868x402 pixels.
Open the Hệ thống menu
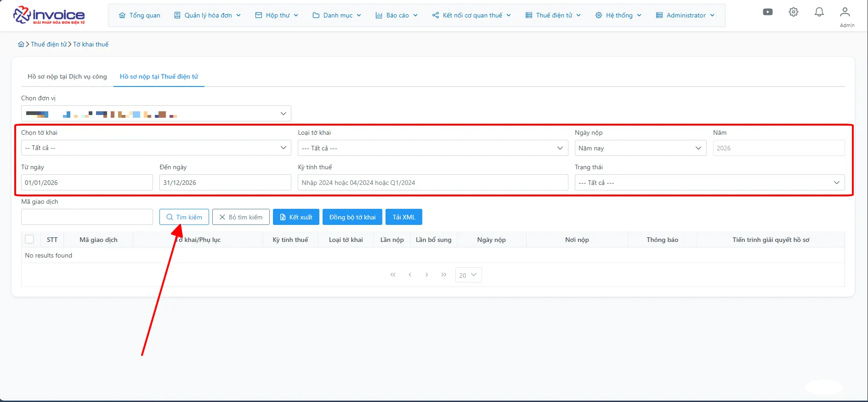pyautogui.click(x=618, y=15)
